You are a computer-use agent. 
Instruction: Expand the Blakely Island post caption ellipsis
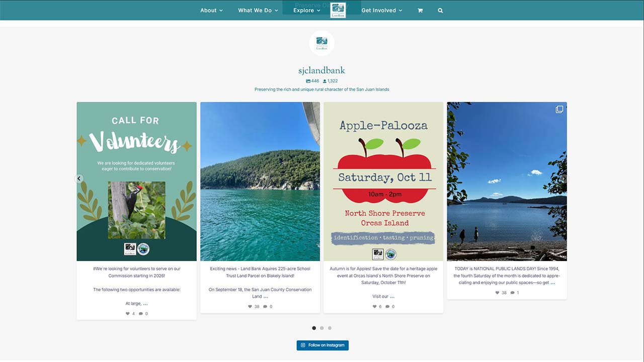(x=266, y=297)
